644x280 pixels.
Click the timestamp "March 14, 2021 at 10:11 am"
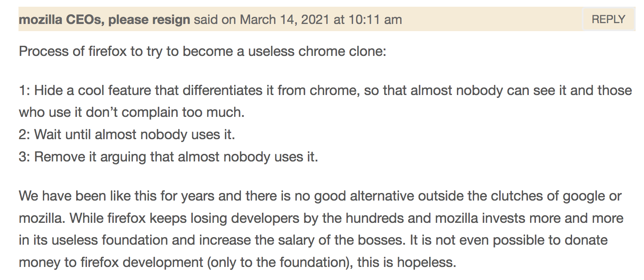pos(321,20)
